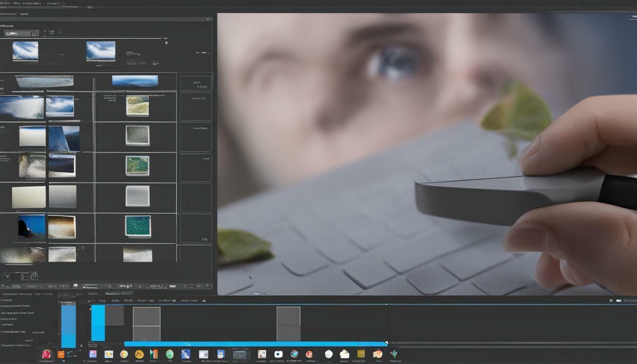Toggle the small filter switch above the clip grid
The height and width of the screenshot is (364, 637).
click(x=166, y=43)
